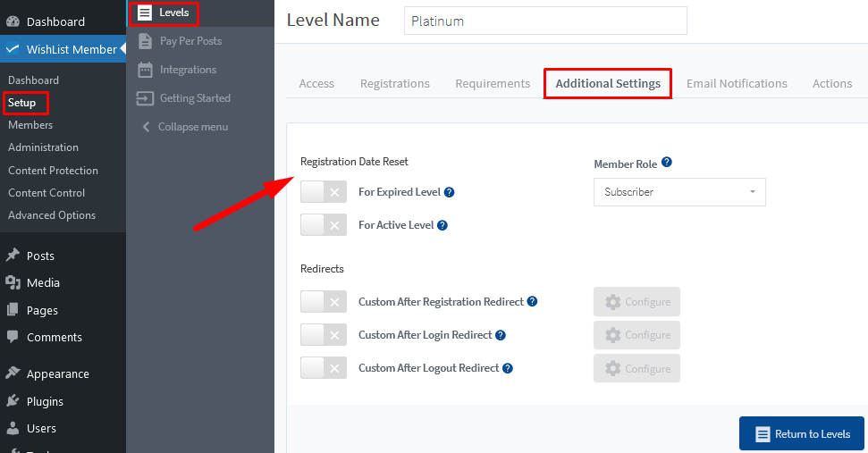Open the Member Role Subscriber dropdown
Screen dimensions: 868x453
point(679,192)
